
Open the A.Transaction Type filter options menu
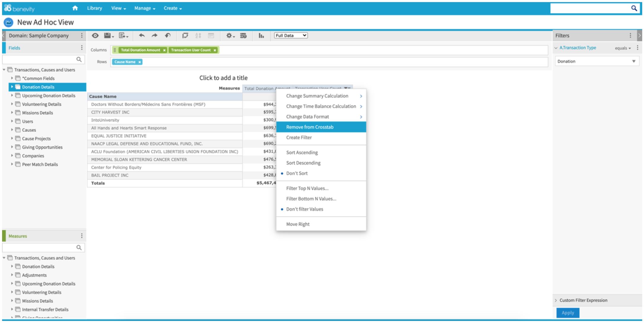pyautogui.click(x=637, y=48)
